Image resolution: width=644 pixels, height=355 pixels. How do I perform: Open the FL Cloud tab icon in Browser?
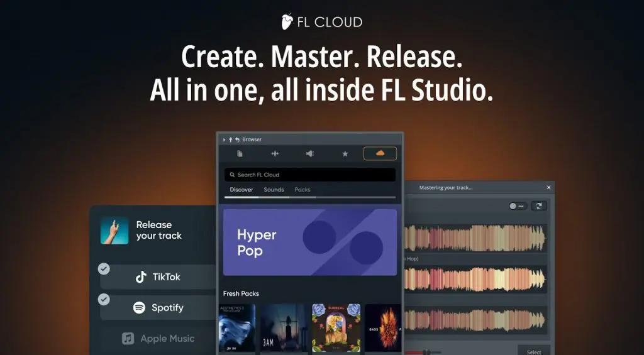pos(380,153)
